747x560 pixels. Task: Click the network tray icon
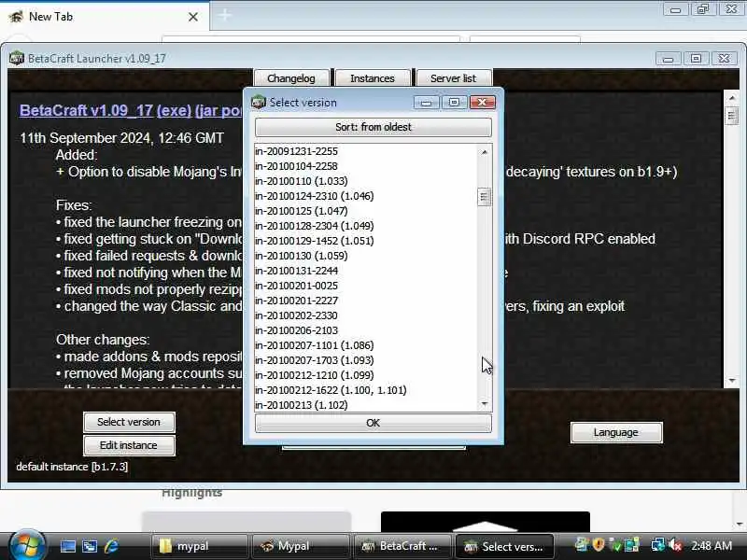pyautogui.click(x=658, y=545)
